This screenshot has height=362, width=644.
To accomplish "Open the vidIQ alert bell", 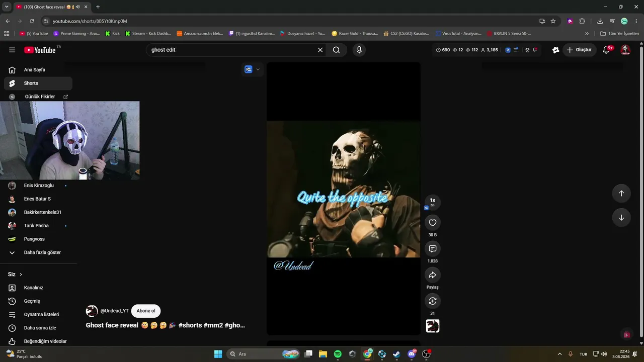I will [535, 50].
